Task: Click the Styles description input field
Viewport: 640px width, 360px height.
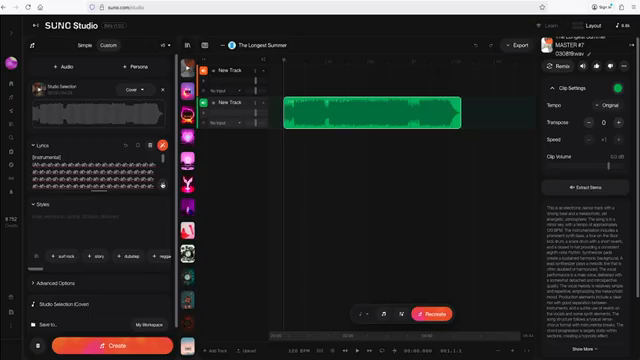Action: [98, 229]
